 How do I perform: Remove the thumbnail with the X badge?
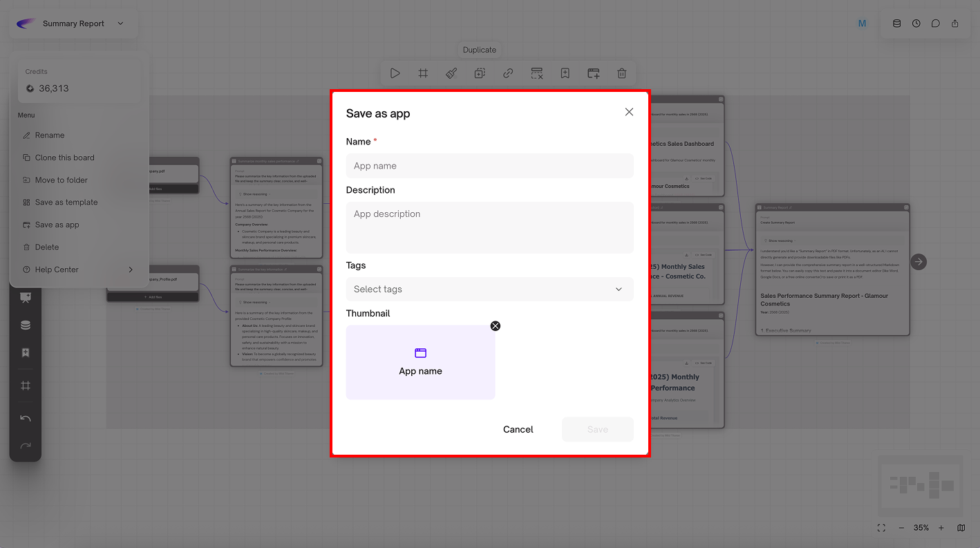pos(495,326)
